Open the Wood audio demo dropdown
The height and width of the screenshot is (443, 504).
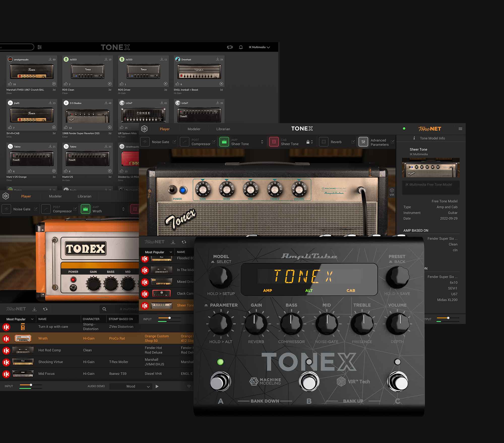tap(131, 386)
